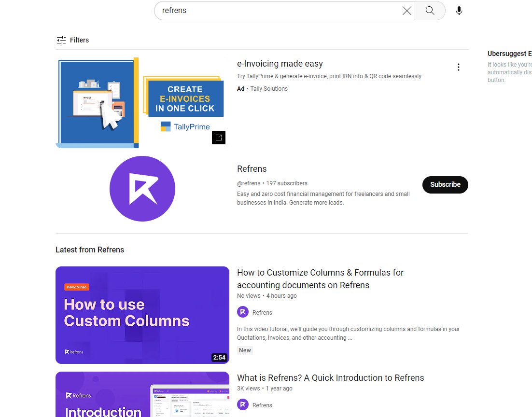Start voice search with the microphone icon
The image size is (532, 417).
[x=459, y=11]
